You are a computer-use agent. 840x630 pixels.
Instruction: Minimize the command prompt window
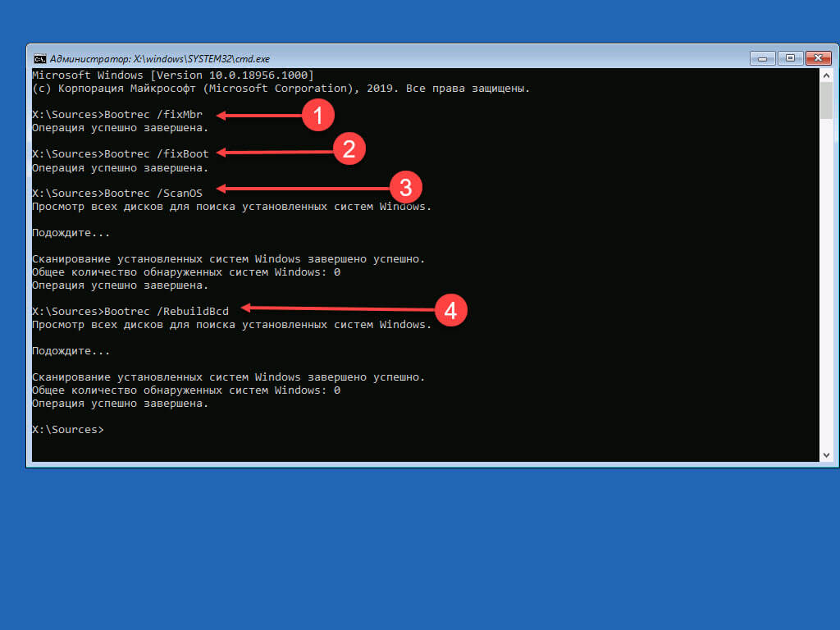coord(762,58)
